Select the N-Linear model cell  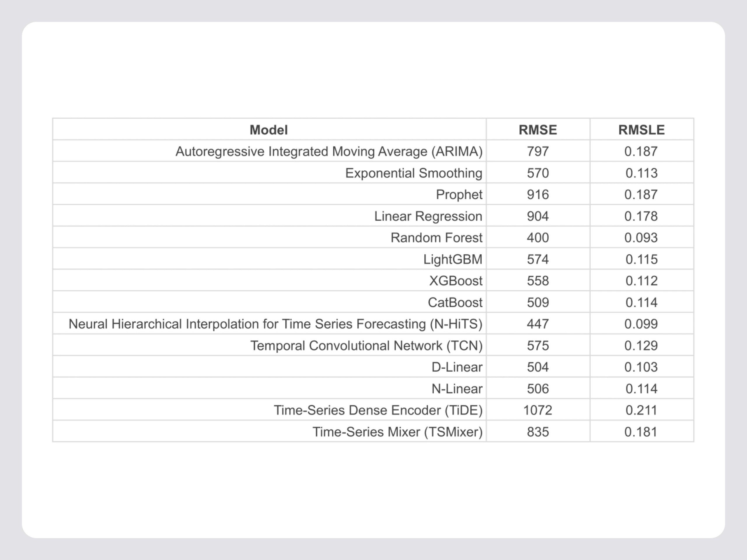[x=457, y=389]
